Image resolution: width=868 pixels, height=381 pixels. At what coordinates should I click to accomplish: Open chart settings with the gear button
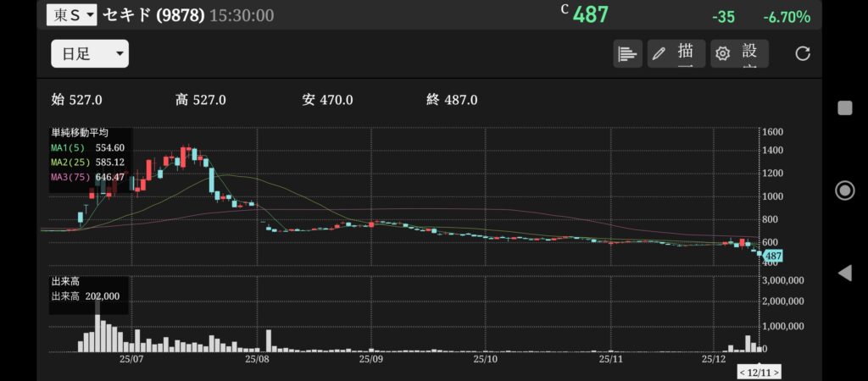(739, 54)
